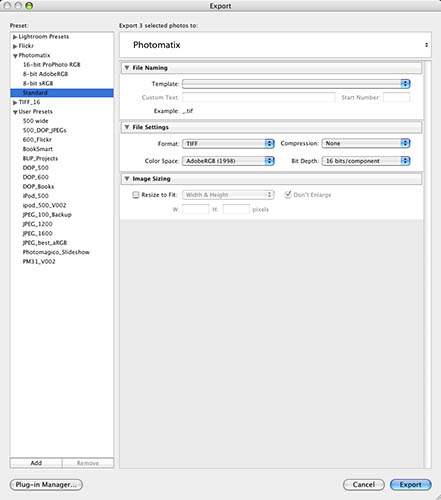This screenshot has width=441, height=500.
Task: Collapse the File Naming section
Action: click(127, 68)
